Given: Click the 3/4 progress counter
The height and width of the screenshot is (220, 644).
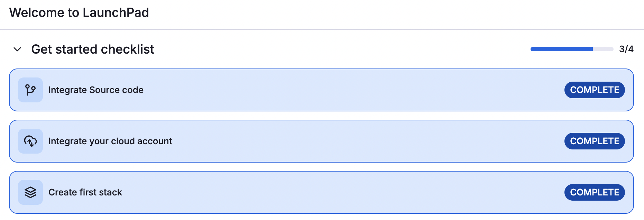Looking at the screenshot, I should point(626,49).
